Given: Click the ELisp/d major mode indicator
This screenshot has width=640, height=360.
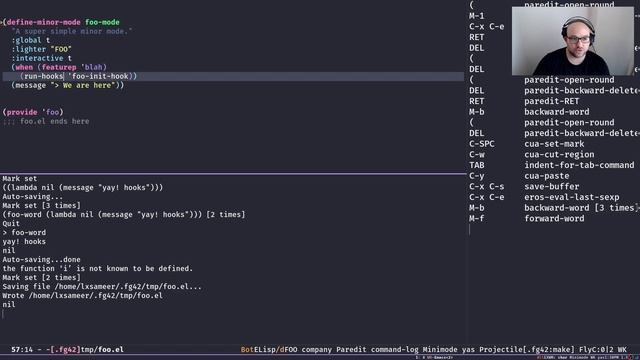Looking at the screenshot, I should (269, 350).
